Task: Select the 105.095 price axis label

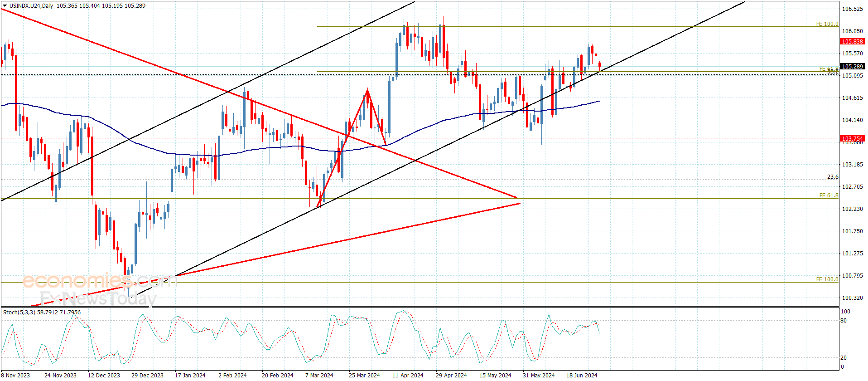Action: 852,76
